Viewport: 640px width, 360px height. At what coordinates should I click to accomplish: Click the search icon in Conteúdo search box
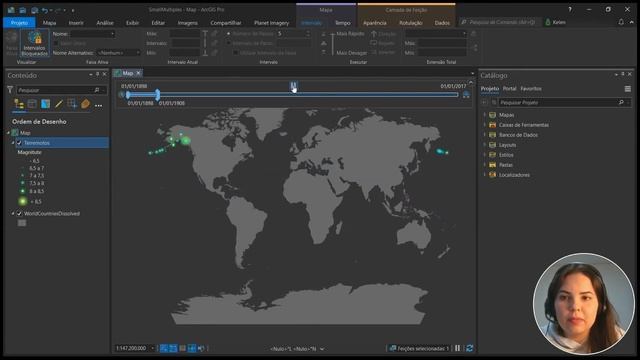coord(97,90)
